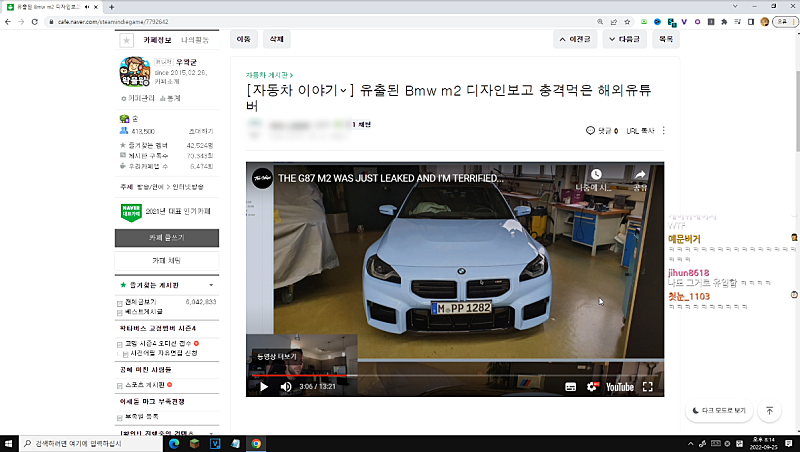Screen dimensions: 800x452
Task: Click the video Share arrow icon
Action: point(640,175)
